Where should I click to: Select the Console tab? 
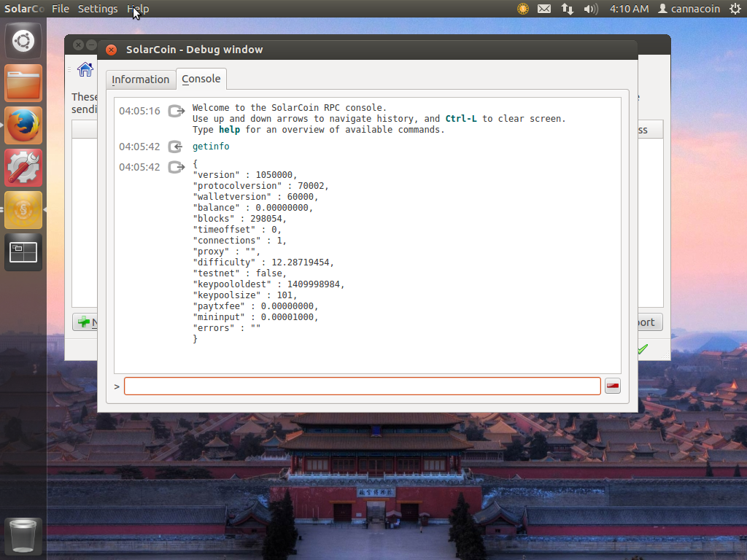201,79
